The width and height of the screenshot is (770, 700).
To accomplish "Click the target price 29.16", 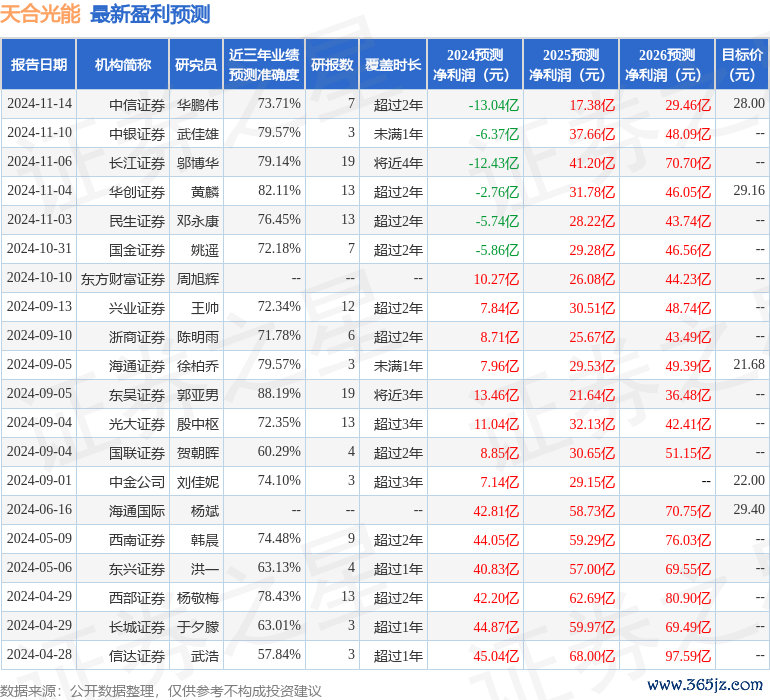I will (x=749, y=191).
